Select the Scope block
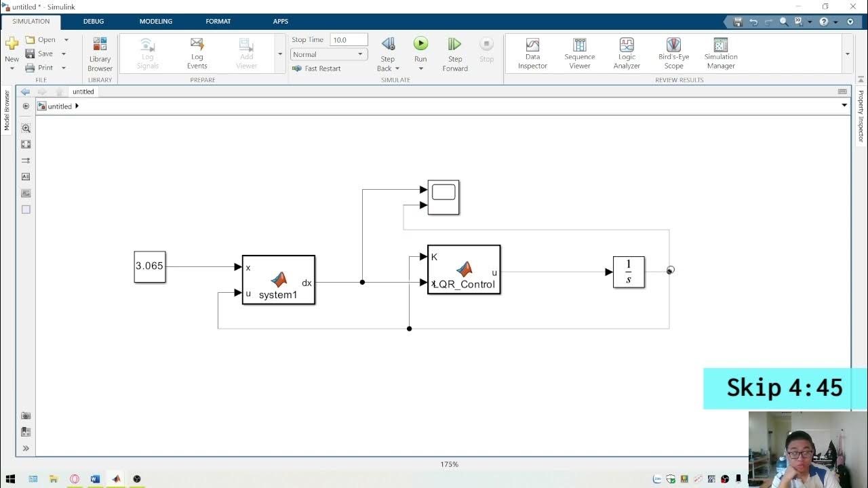 click(x=443, y=197)
